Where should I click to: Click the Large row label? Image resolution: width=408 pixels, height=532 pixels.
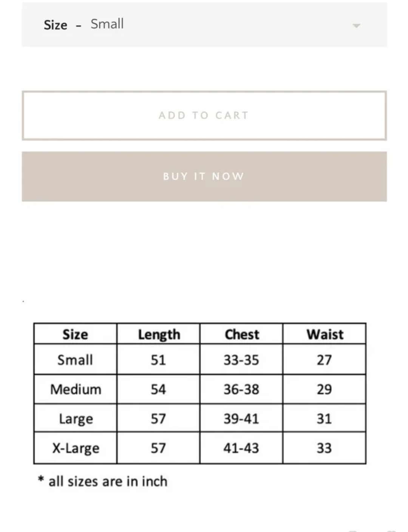tap(76, 419)
